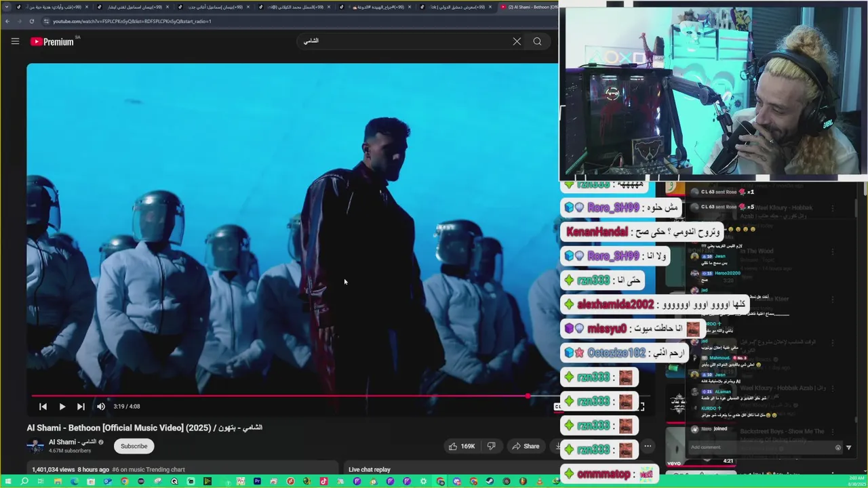Dislike the Bethoon video
The image size is (868, 488).
click(x=492, y=446)
